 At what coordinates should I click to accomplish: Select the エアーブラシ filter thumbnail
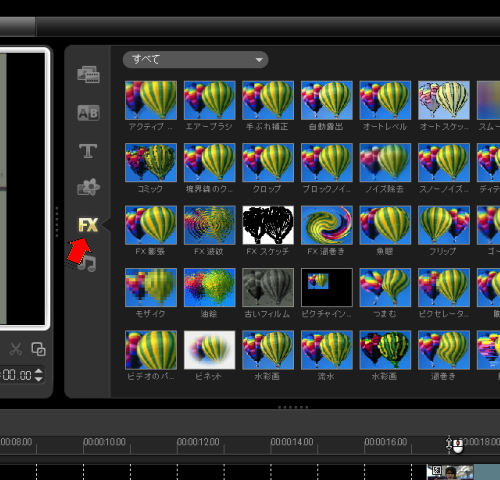pos(210,100)
